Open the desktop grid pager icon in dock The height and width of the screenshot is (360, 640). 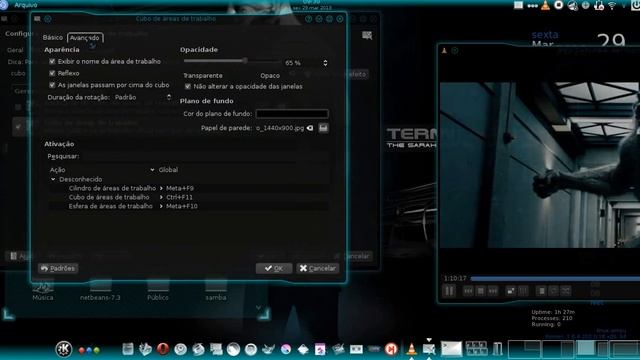476,349
